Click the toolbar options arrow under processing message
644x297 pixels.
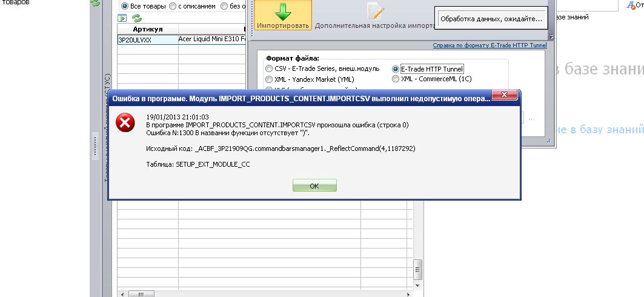[551, 36]
